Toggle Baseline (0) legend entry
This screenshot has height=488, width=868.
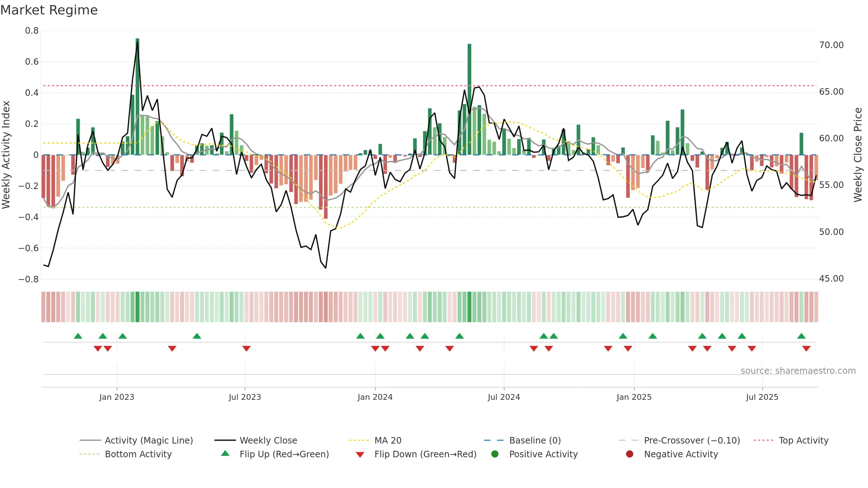point(522,440)
